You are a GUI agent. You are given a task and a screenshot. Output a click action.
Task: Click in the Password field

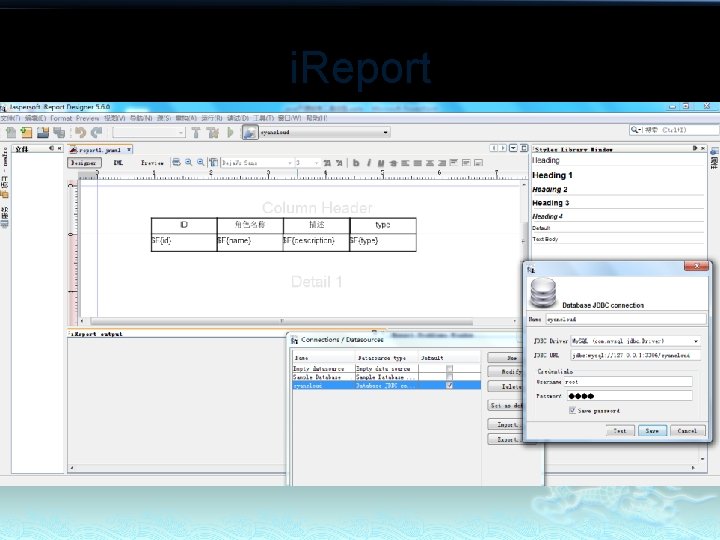tap(629, 396)
